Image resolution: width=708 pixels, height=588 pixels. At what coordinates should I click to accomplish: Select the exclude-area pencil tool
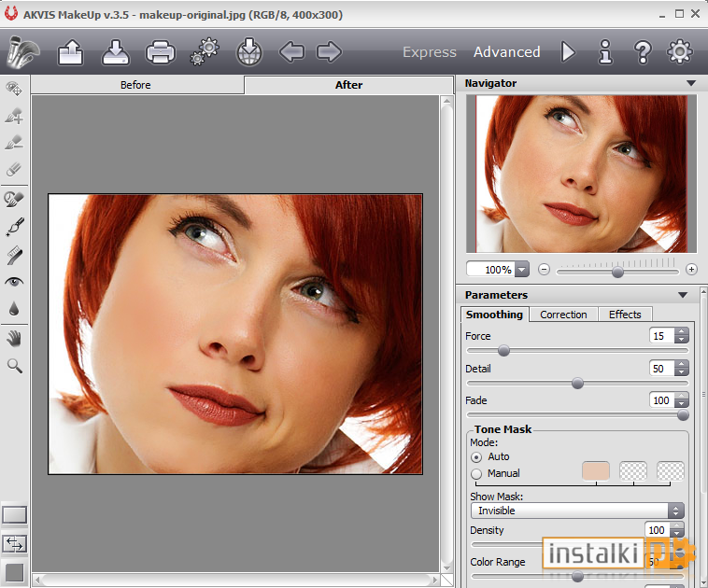coord(14,143)
